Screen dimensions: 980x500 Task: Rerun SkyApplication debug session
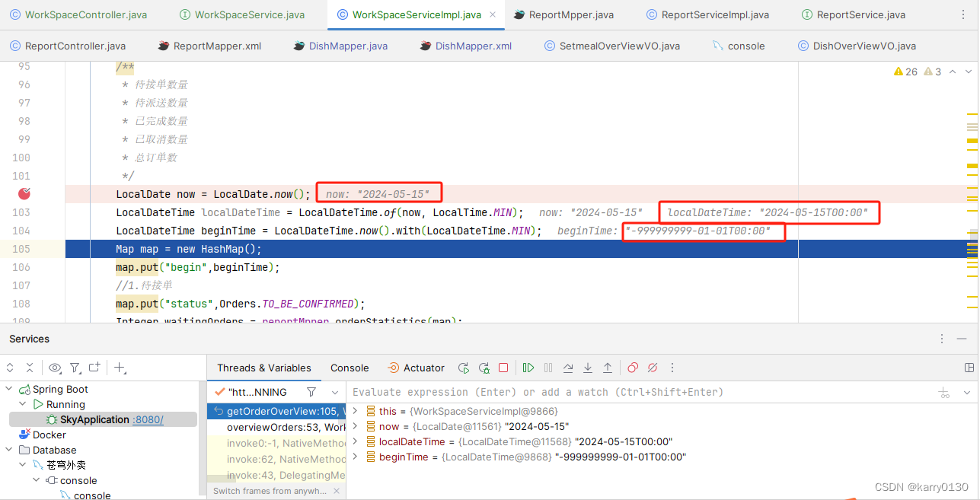point(464,368)
